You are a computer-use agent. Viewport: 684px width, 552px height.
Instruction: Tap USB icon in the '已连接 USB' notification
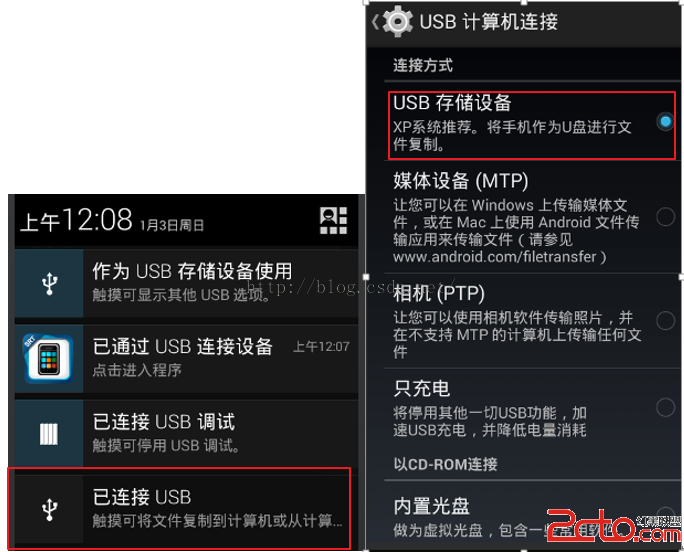click(49, 509)
